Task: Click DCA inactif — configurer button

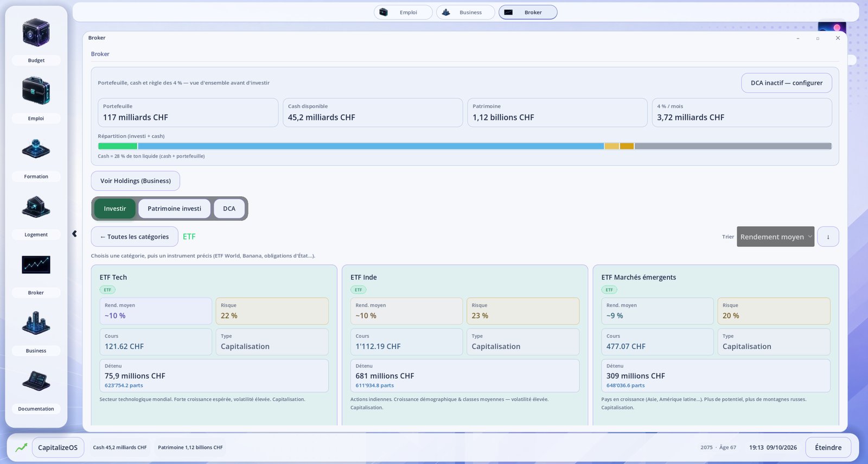Action: [x=787, y=83]
